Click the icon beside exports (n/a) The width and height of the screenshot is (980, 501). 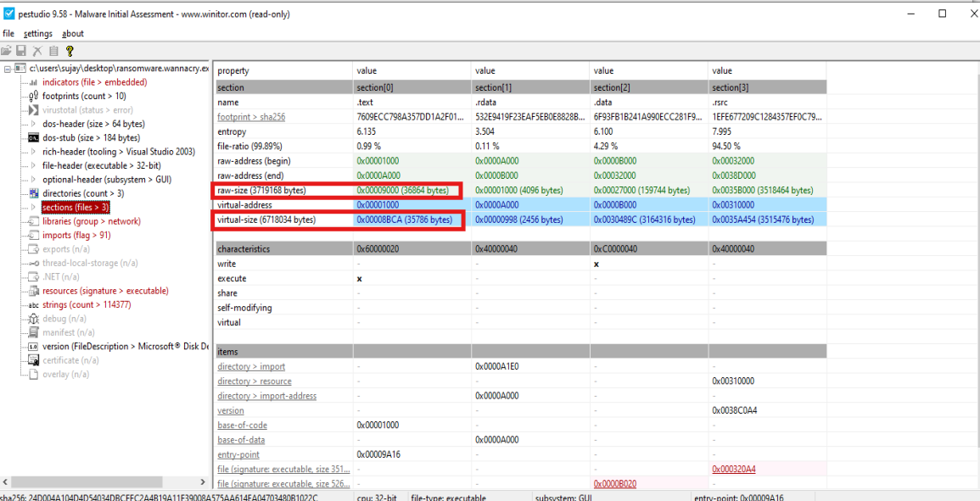coord(34,249)
